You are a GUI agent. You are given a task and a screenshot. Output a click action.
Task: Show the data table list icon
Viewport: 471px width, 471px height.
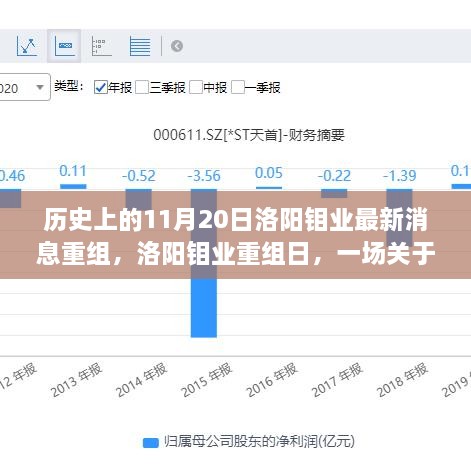140,46
